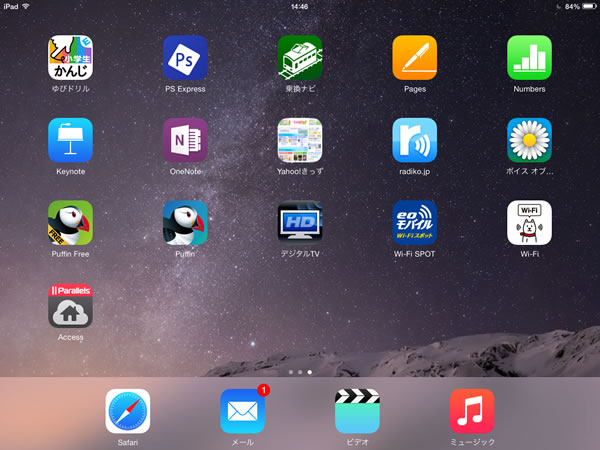Open the デジタルTV app

(x=300, y=223)
